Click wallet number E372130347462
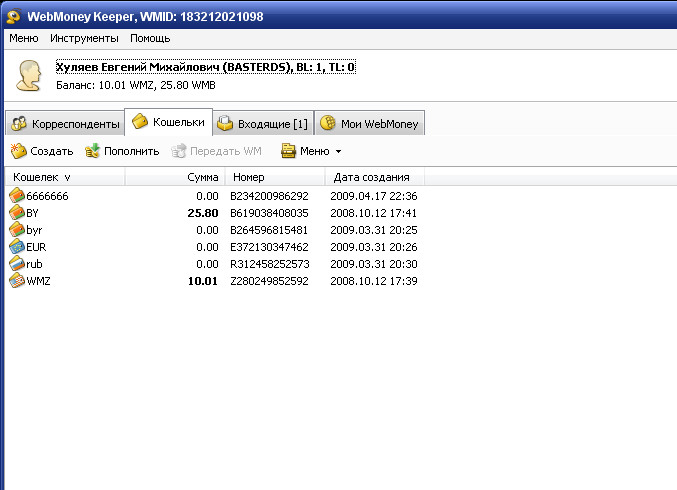 [x=269, y=247]
